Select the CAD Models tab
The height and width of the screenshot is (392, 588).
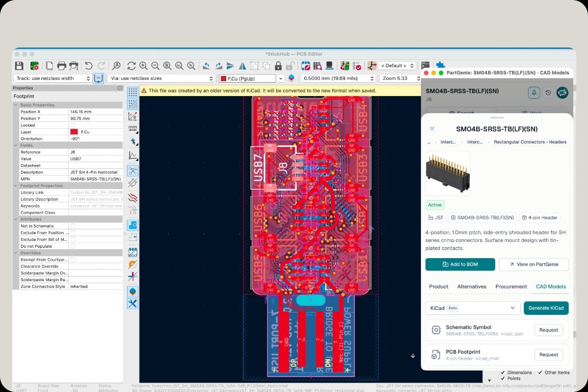[x=551, y=286]
